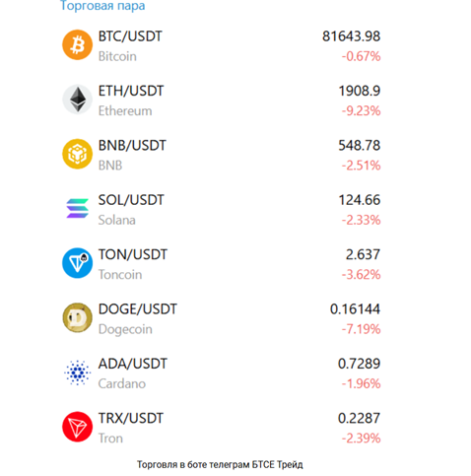Click the Bitcoin price 81643.98
Screen dimensions: 471x476
351,36
